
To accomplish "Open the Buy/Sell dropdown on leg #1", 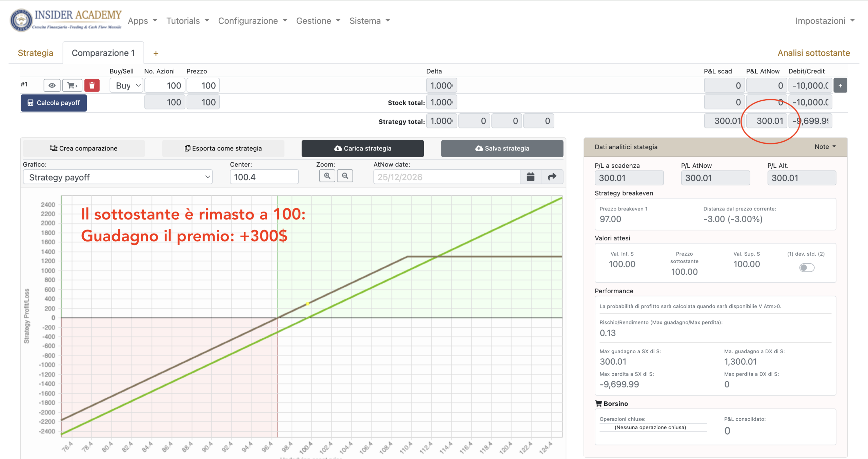I will click(127, 85).
